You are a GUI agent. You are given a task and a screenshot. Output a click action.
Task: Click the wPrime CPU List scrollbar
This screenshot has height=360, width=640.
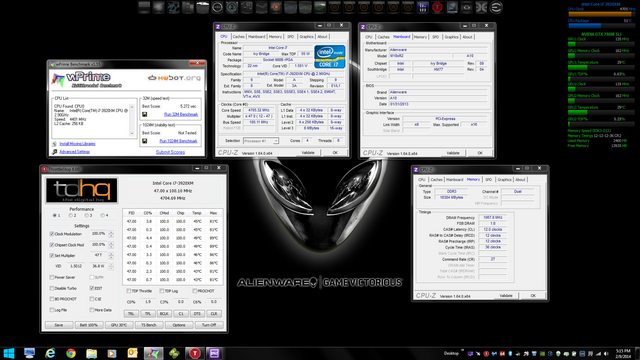coord(132,120)
